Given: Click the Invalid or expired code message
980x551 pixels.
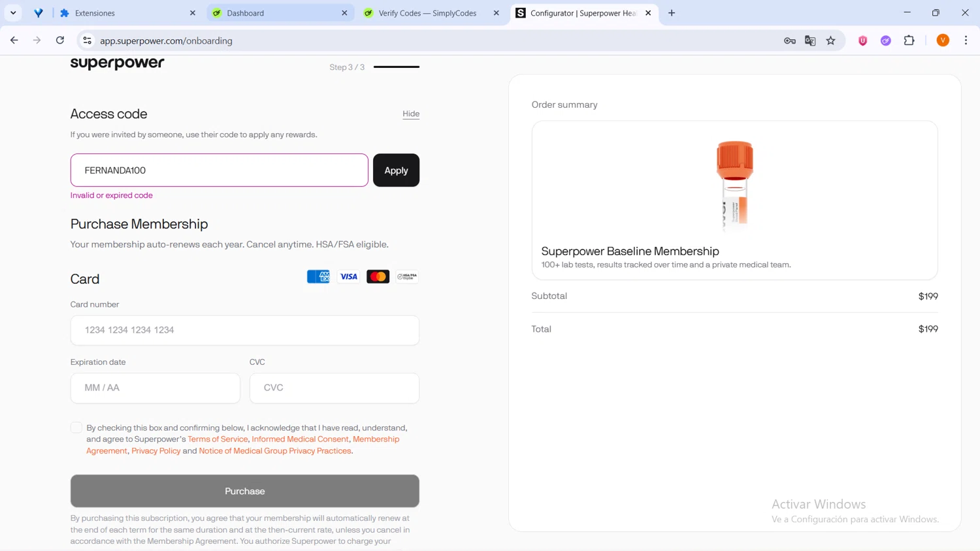Looking at the screenshot, I should 112,195.
